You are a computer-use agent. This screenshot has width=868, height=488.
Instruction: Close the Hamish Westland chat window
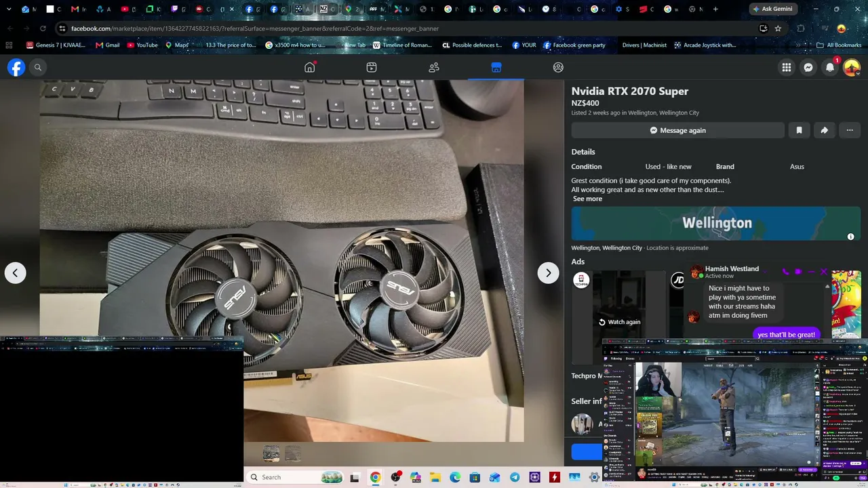coord(824,272)
